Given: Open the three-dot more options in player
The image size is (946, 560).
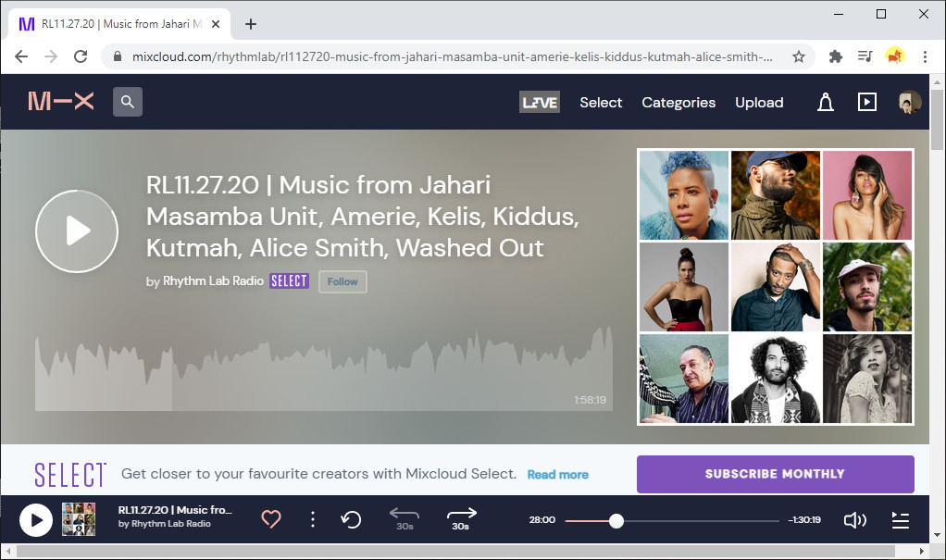Looking at the screenshot, I should (312, 519).
